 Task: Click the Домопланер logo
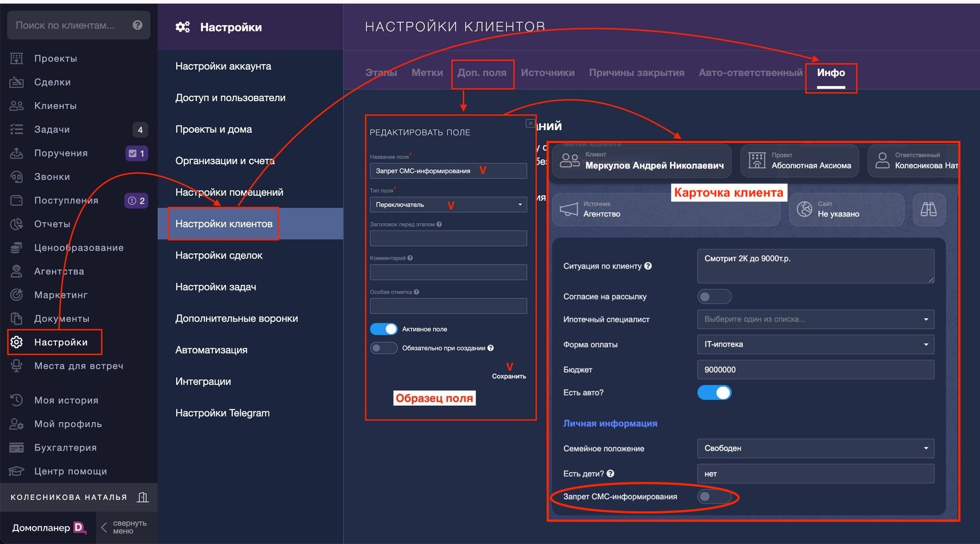tap(49, 527)
